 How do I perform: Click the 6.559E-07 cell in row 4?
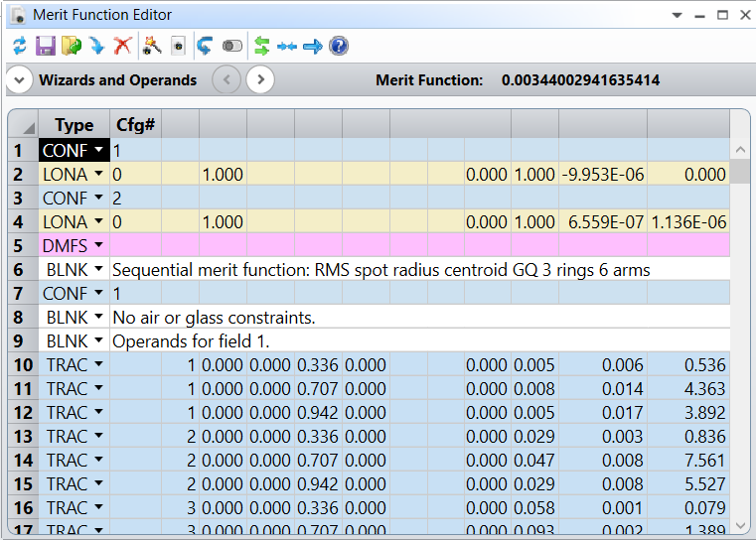tap(603, 222)
